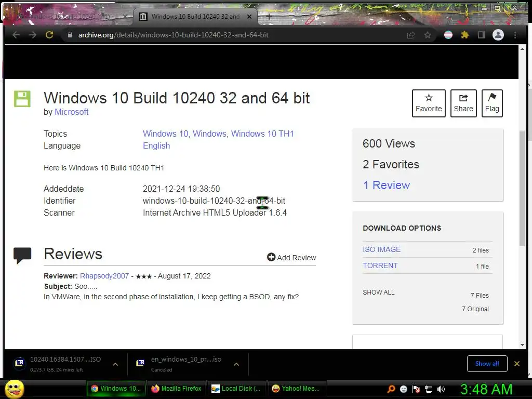Open the Microsoft creator link

(x=72, y=112)
